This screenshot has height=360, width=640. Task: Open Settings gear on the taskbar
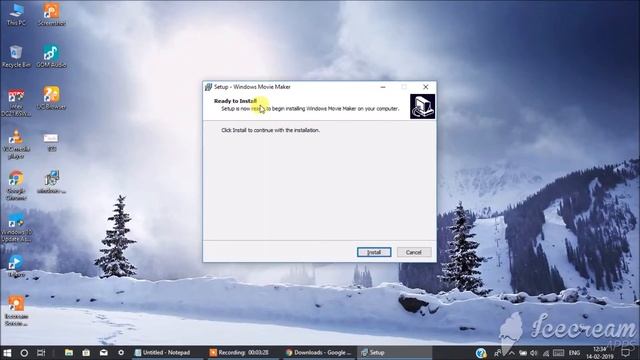121,353
